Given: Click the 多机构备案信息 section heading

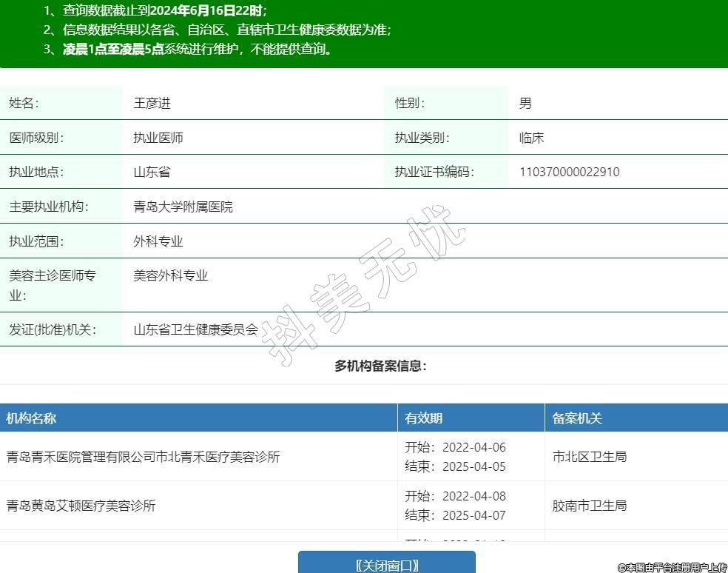Looking at the screenshot, I should pos(380,366).
